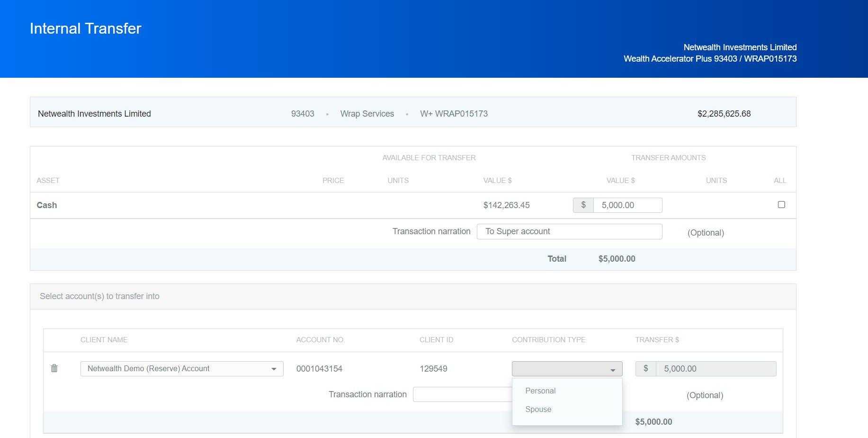Click the Wealth Accelerator Plus header text
Image resolution: width=868 pixels, height=438 pixels.
[710, 59]
